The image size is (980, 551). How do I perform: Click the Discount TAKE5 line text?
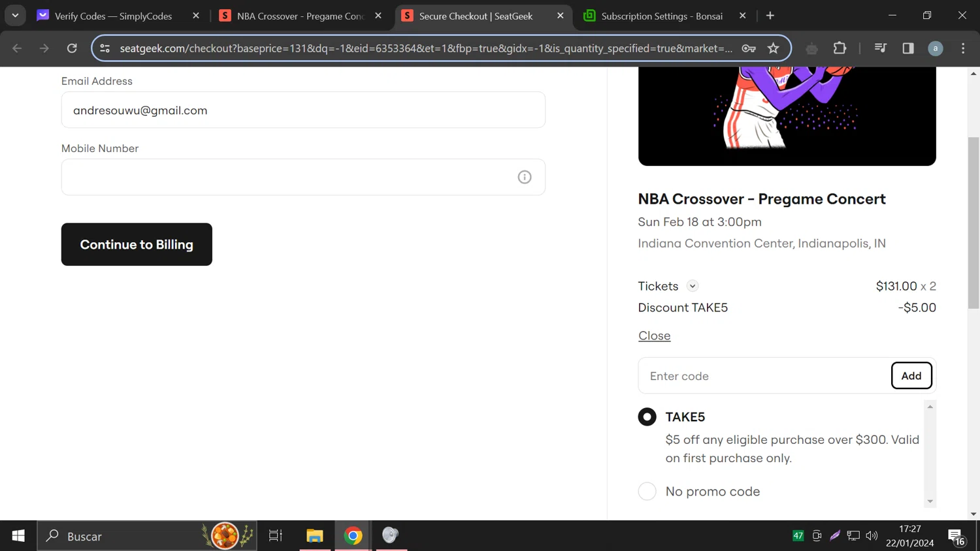coord(683,307)
